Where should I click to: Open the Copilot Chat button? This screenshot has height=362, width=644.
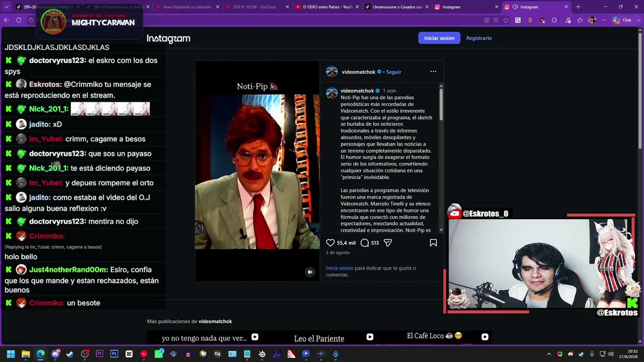click(x=621, y=20)
